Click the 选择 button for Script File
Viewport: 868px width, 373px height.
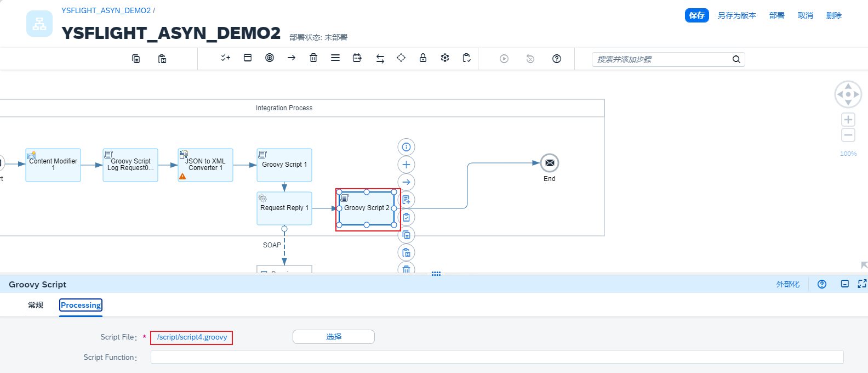[x=333, y=337]
